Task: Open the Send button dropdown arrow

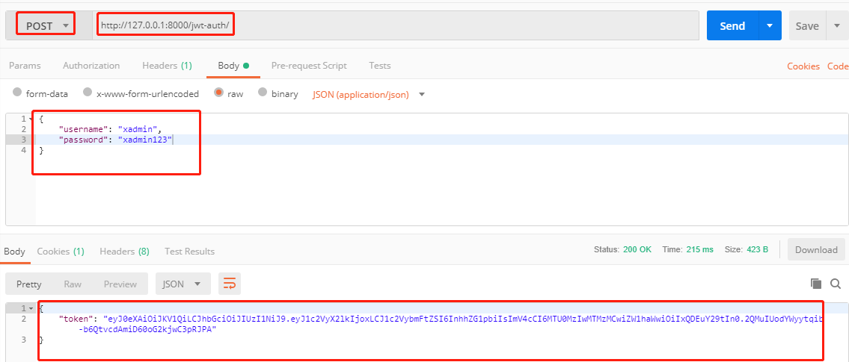Action: 770,25
